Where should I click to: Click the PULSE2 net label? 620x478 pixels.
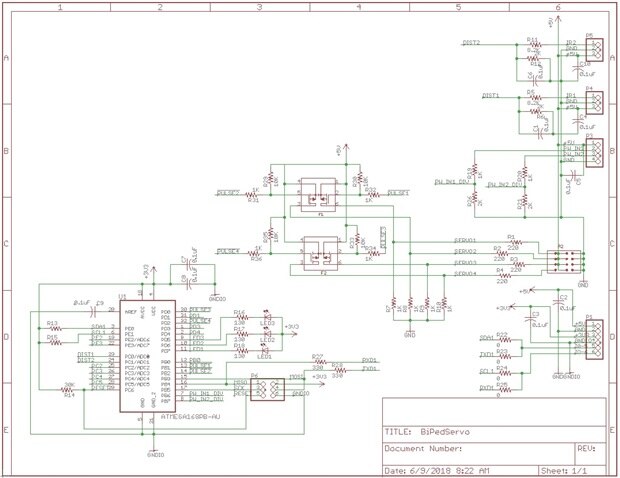tap(229, 193)
